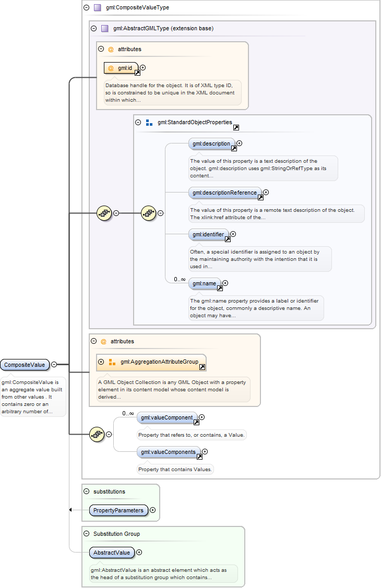Click the sequence compositor icon beside StandardObjectProperties group
This screenshot has height=588, width=381.
[x=149, y=213]
